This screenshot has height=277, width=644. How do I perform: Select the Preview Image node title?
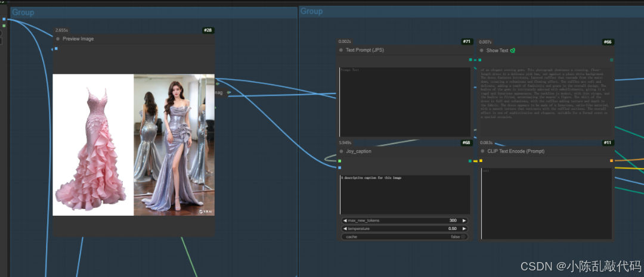pyautogui.click(x=78, y=39)
